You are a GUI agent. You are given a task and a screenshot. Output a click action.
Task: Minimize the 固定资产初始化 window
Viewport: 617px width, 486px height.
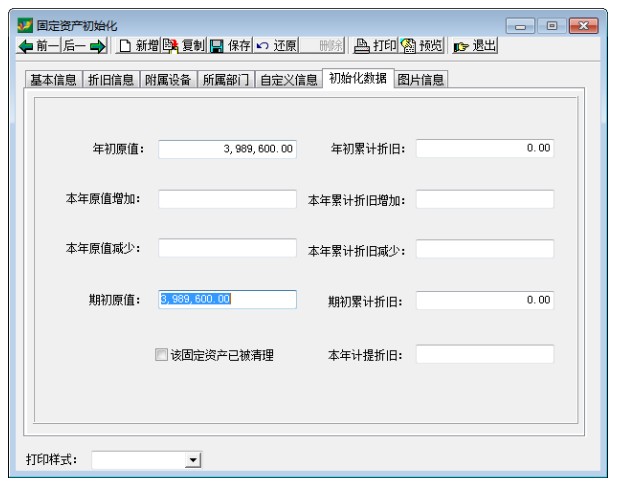[x=520, y=26]
